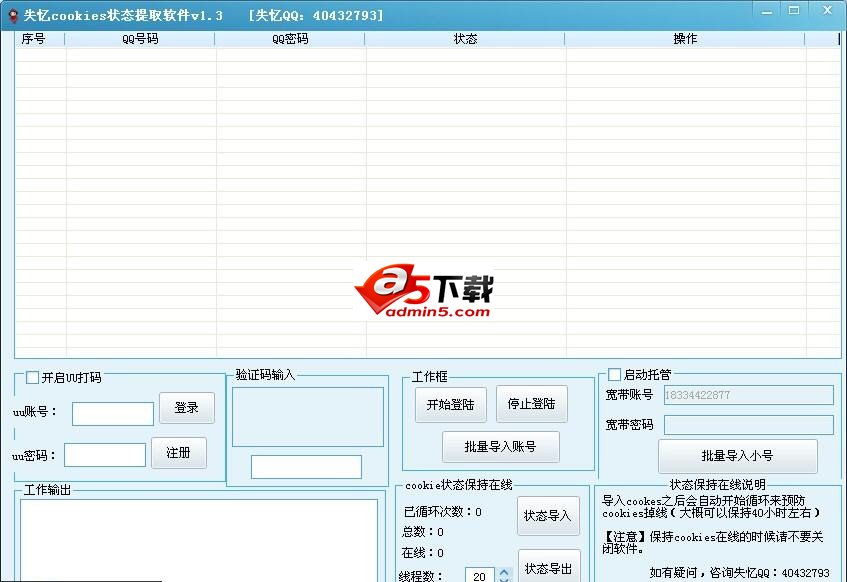The height and width of the screenshot is (582, 847).
Task: Enable the 启动托管 checkbox
Action: click(x=614, y=374)
